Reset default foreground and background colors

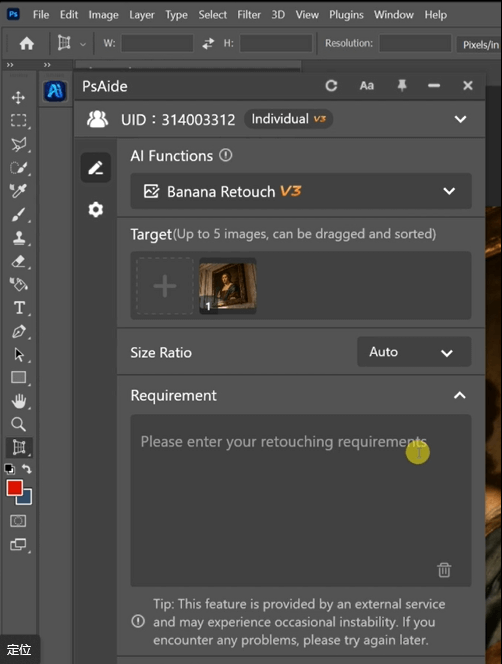[x=9, y=469]
